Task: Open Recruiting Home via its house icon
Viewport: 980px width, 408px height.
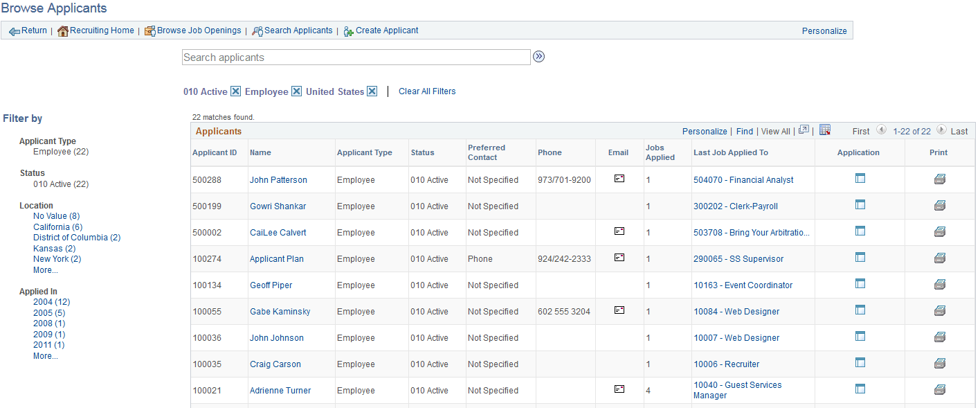Action: click(62, 30)
